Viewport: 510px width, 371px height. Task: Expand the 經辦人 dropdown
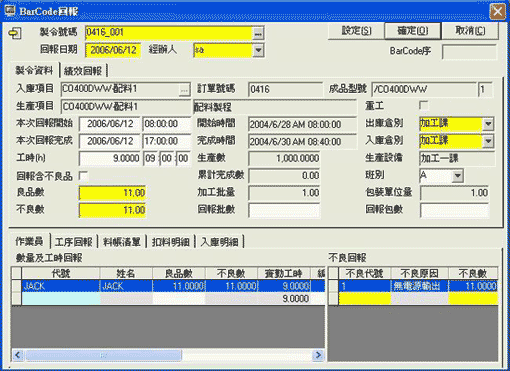pyautogui.click(x=258, y=51)
